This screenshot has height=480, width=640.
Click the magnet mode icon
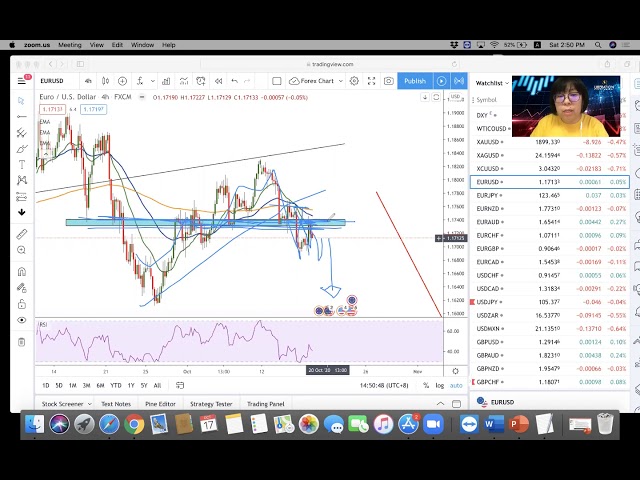22,270
